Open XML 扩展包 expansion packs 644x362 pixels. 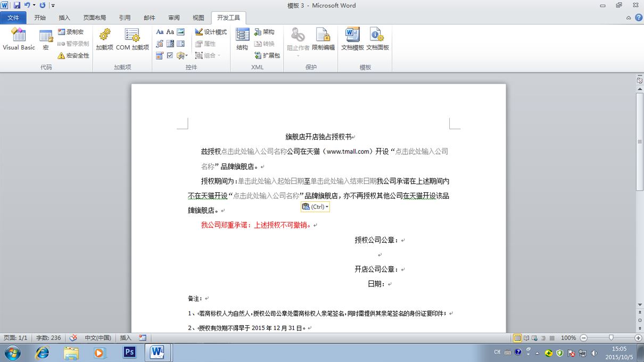(x=267, y=55)
